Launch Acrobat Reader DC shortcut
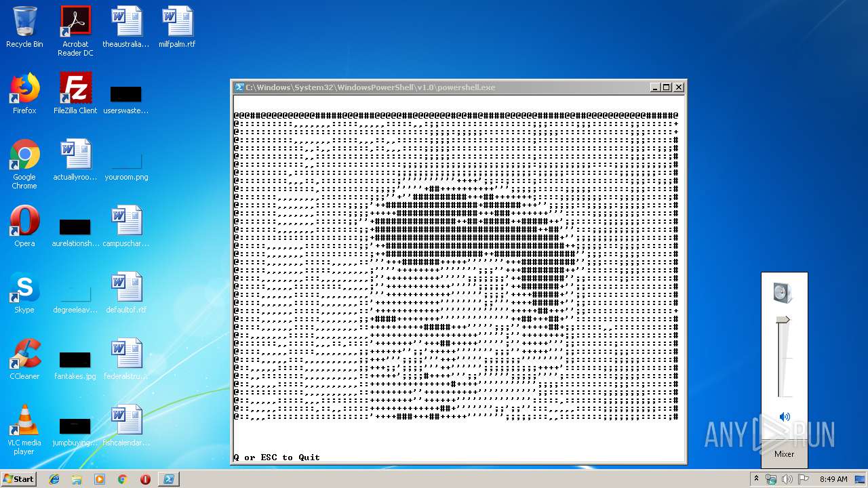Image resolution: width=868 pixels, height=488 pixels. click(x=75, y=30)
